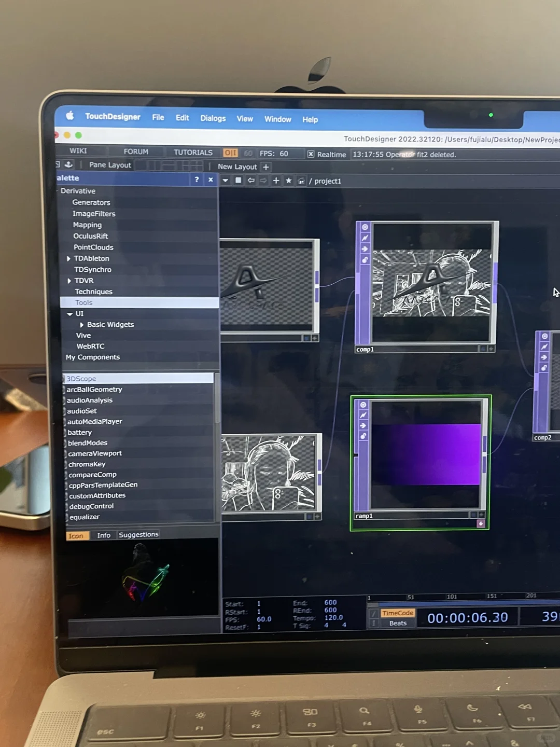560x747 pixels.
Task: Click the Pane Layout label
Action: point(110,165)
